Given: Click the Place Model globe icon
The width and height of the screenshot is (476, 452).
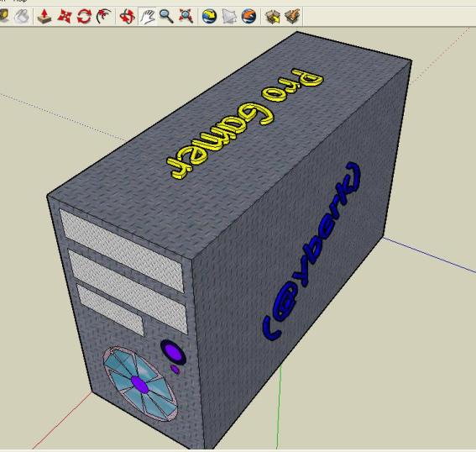Looking at the screenshot, I should tap(248, 16).
